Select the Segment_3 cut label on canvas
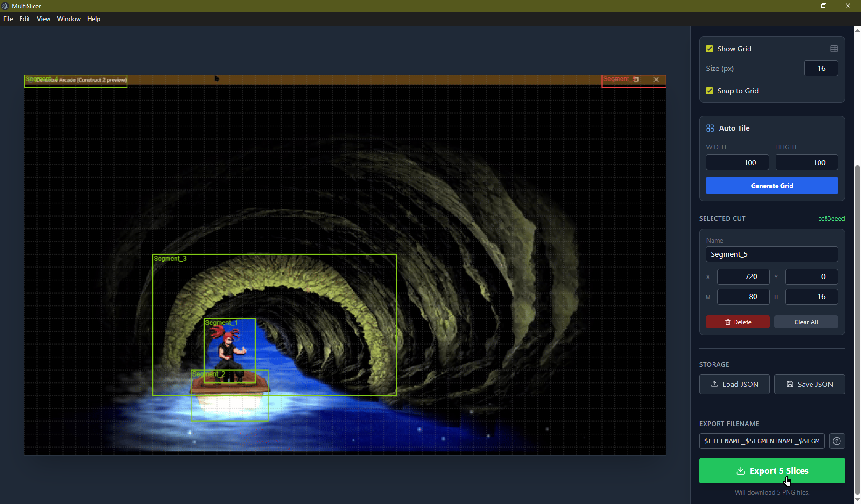This screenshot has height=504, width=861. tap(170, 259)
